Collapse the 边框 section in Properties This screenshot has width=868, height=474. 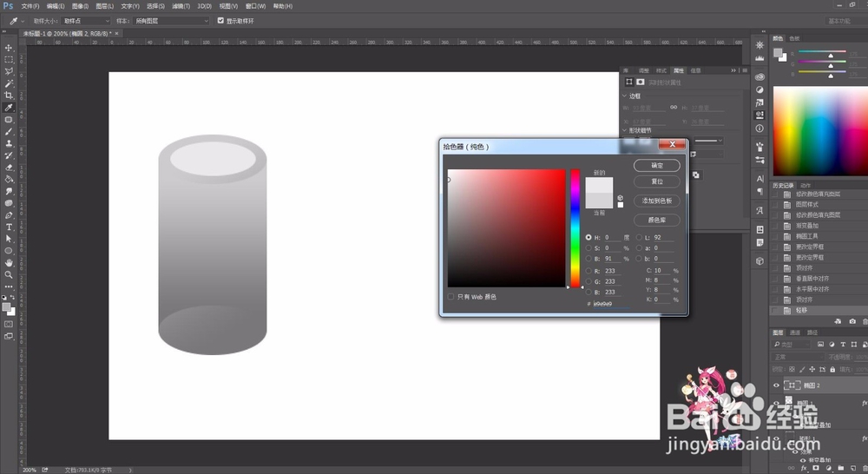click(x=625, y=96)
